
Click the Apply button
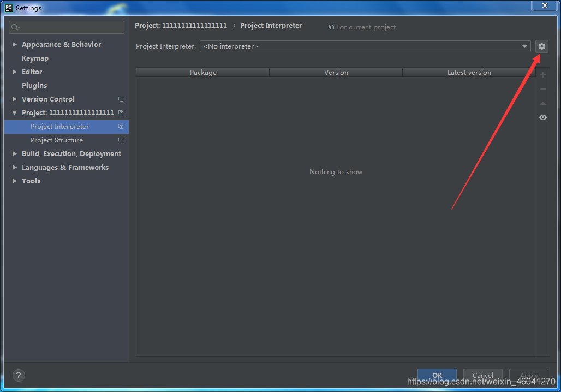click(x=528, y=375)
